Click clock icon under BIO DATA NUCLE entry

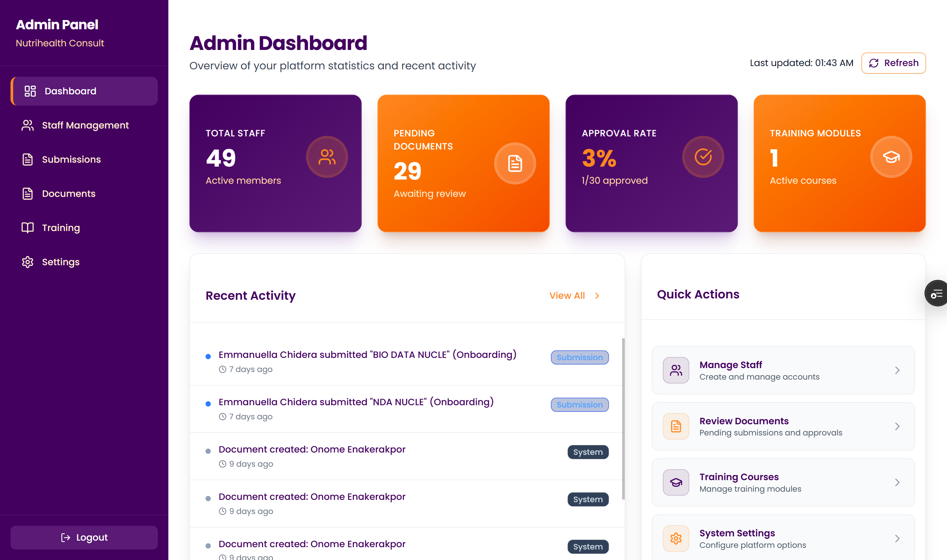click(x=223, y=369)
